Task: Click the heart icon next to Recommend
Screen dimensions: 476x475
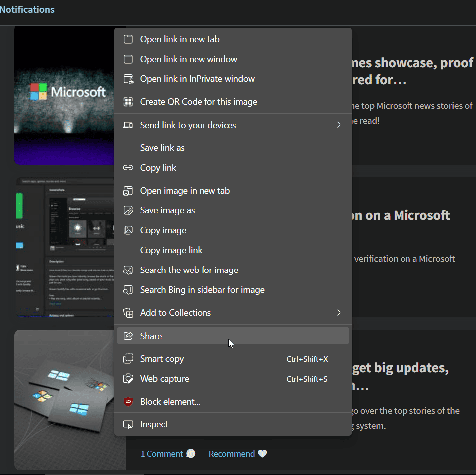Action: click(262, 454)
